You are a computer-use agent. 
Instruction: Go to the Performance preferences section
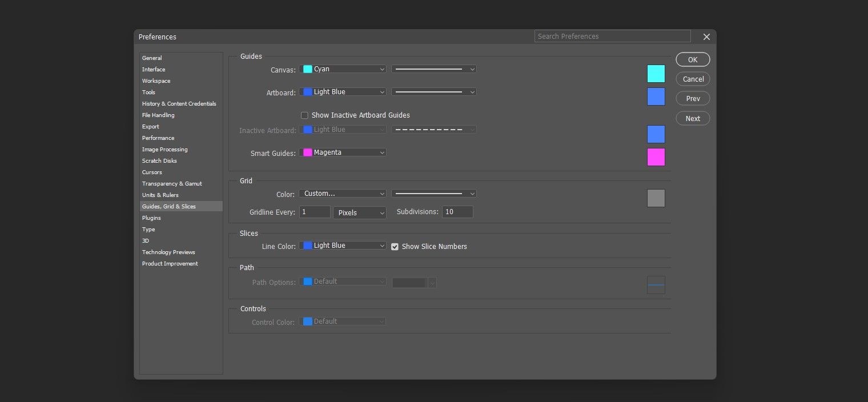click(x=158, y=138)
